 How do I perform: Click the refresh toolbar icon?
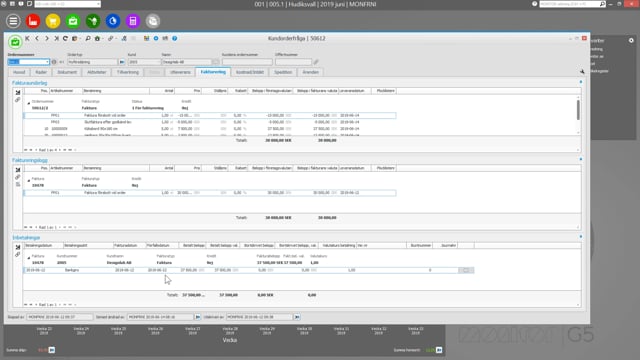(65, 38)
